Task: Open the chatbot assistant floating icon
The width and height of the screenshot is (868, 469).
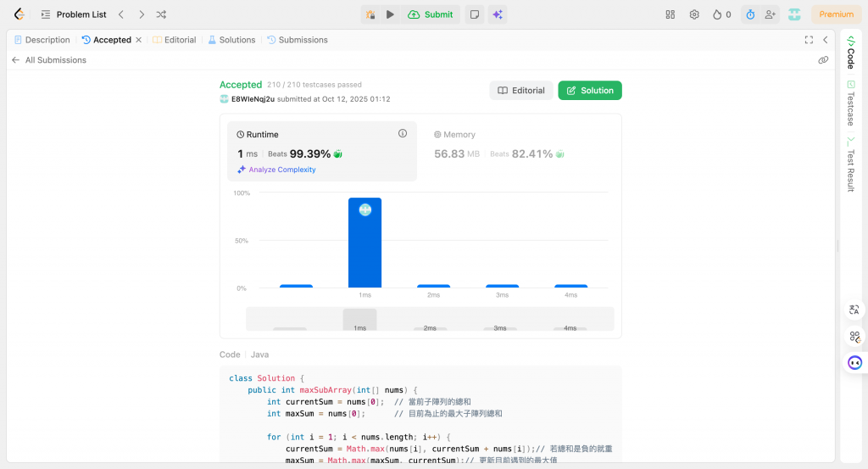Action: click(854, 363)
